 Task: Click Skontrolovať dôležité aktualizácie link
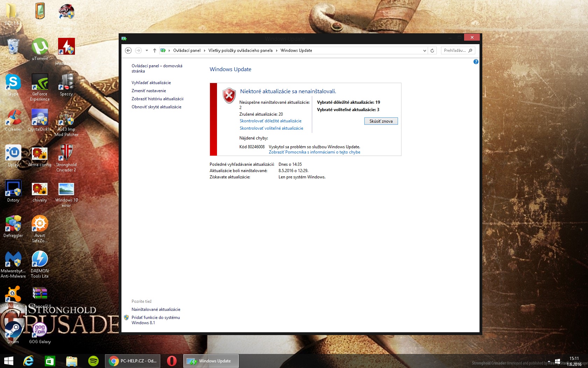coord(270,121)
